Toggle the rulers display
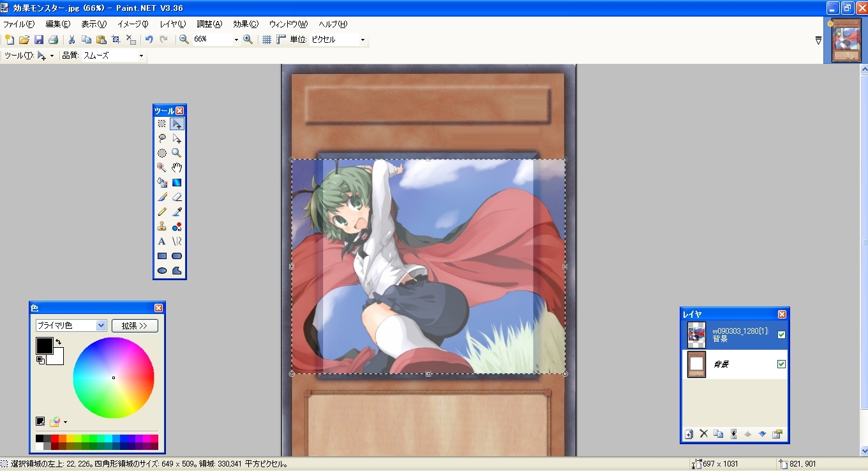 click(x=281, y=40)
